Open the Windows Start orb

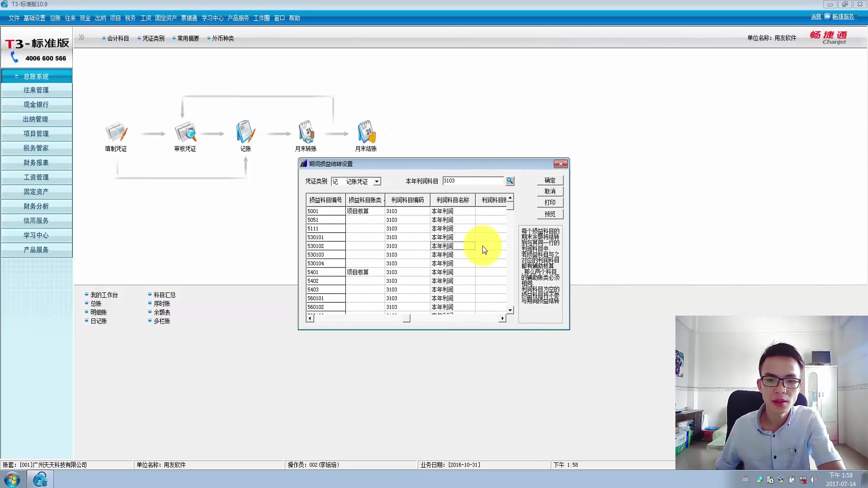[x=12, y=479]
